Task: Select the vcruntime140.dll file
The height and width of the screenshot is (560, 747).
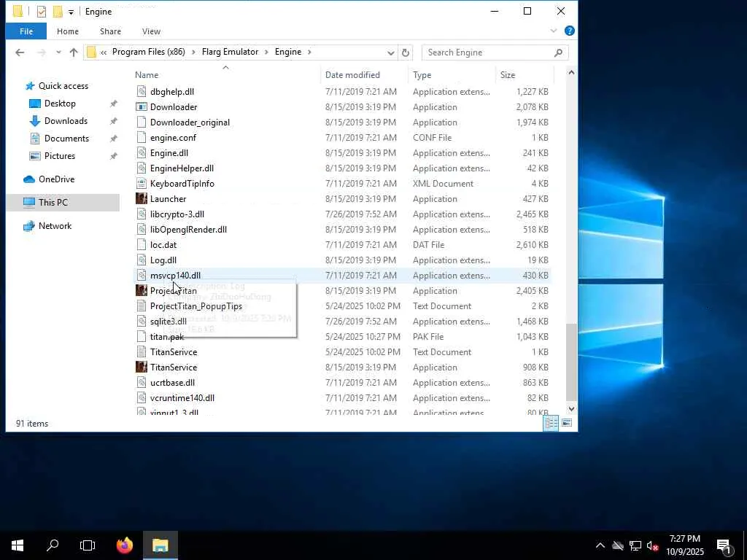Action: (343, 397)
